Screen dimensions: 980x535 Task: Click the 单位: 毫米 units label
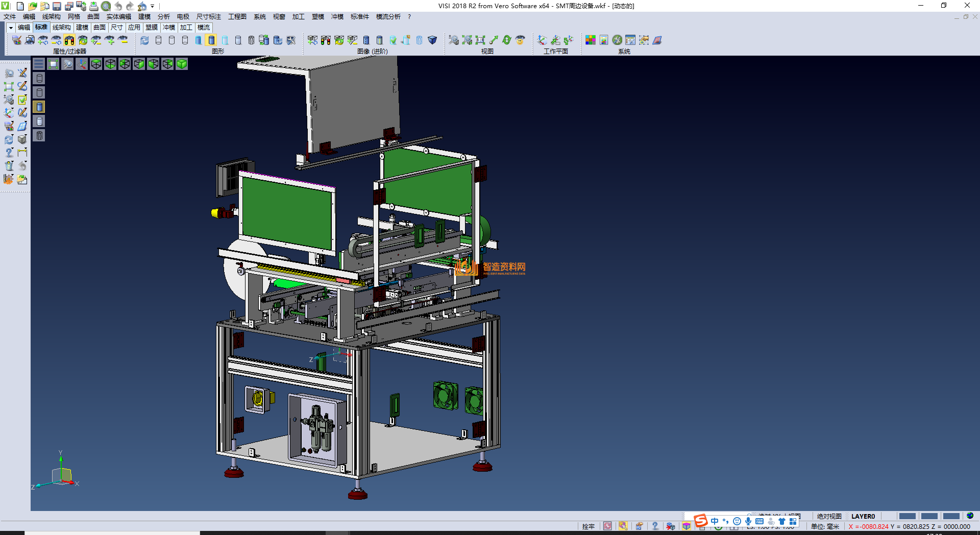coord(825,526)
